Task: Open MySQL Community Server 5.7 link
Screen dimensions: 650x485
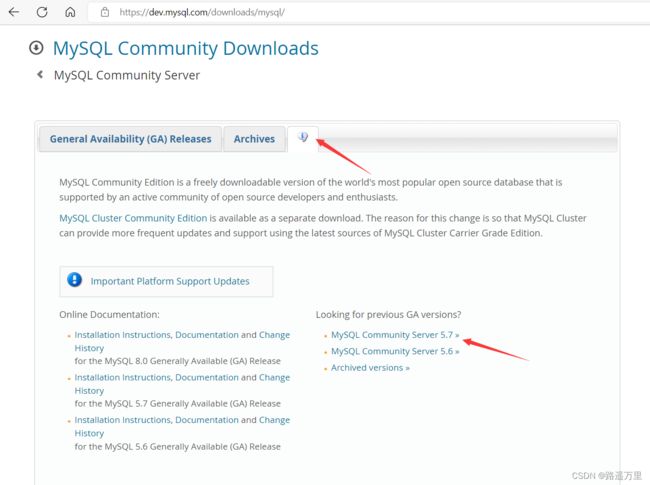Action: (x=395, y=335)
